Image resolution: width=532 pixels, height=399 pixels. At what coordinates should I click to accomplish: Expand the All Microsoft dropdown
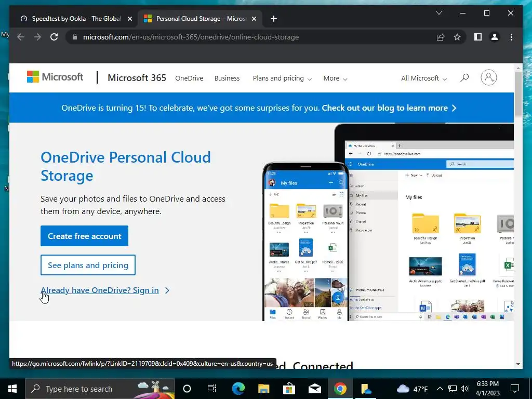point(424,78)
